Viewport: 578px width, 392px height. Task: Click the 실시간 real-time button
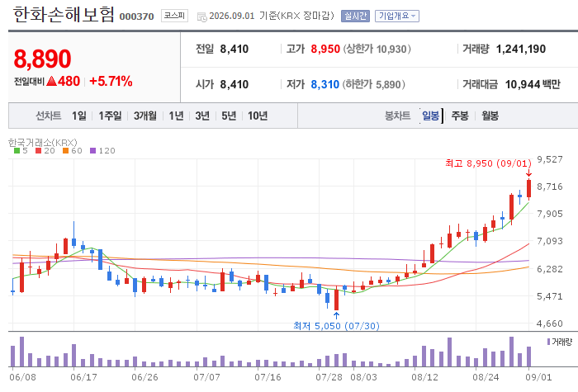click(355, 16)
